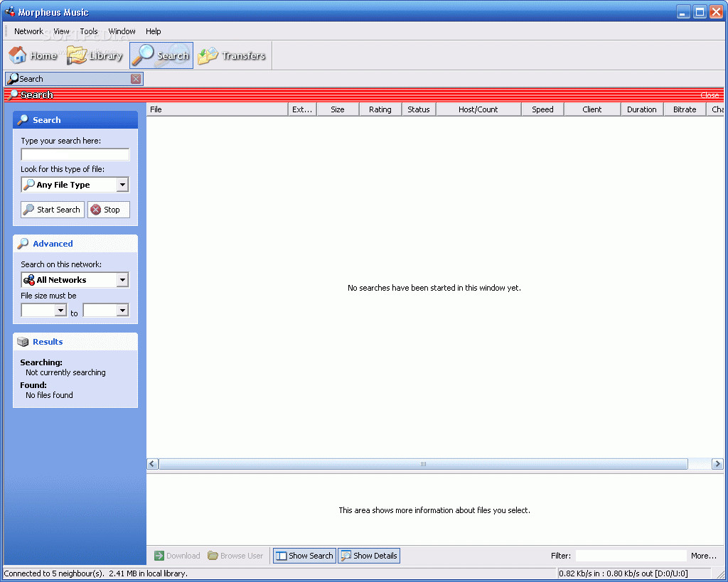Sort results by Size column
The image size is (728, 582).
[338, 109]
